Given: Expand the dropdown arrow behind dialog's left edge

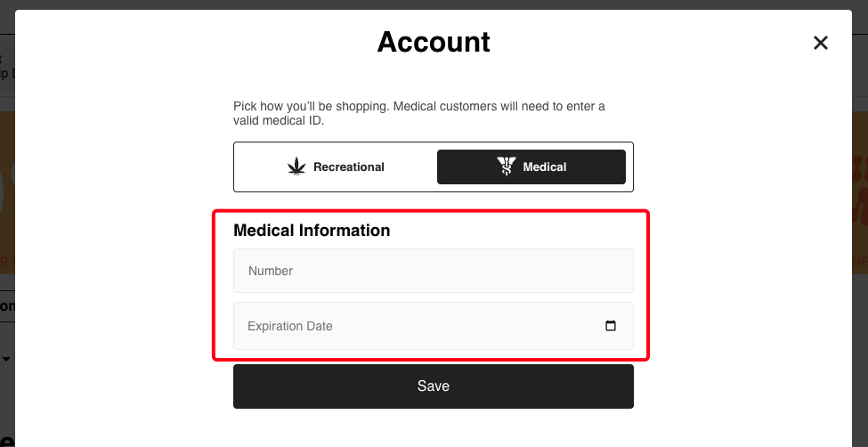Looking at the screenshot, I should tap(6, 359).
